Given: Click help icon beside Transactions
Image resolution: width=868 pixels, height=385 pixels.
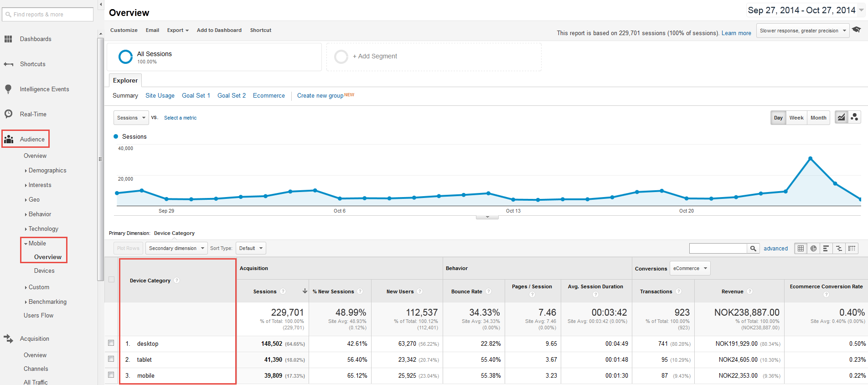Looking at the screenshot, I should tap(678, 291).
